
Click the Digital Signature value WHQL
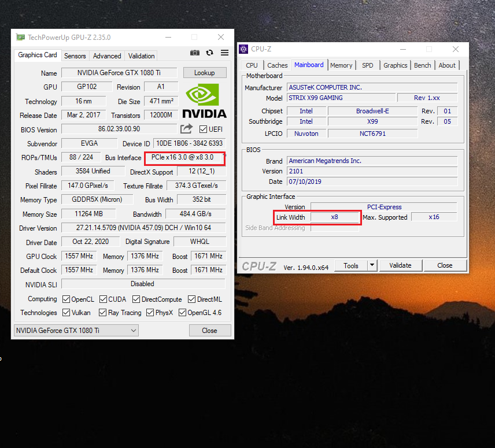coord(200,242)
